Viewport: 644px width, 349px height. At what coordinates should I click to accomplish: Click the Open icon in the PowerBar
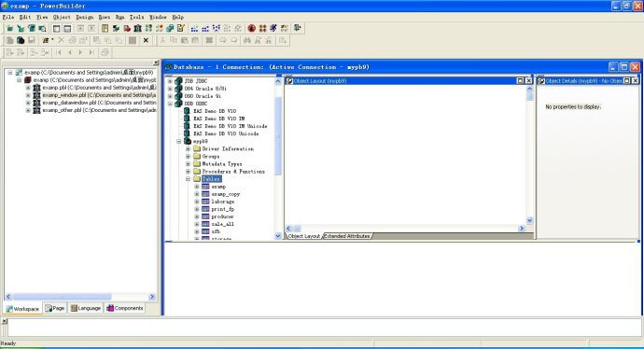point(31,28)
